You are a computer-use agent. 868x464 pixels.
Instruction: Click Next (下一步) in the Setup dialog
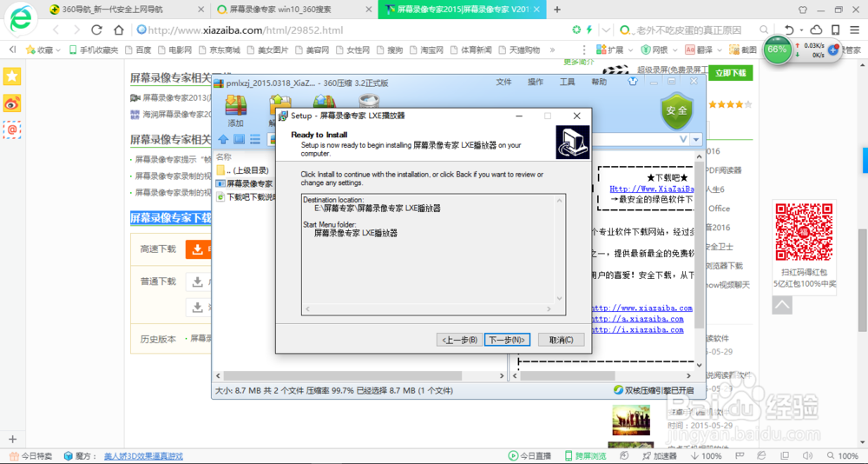pos(507,340)
